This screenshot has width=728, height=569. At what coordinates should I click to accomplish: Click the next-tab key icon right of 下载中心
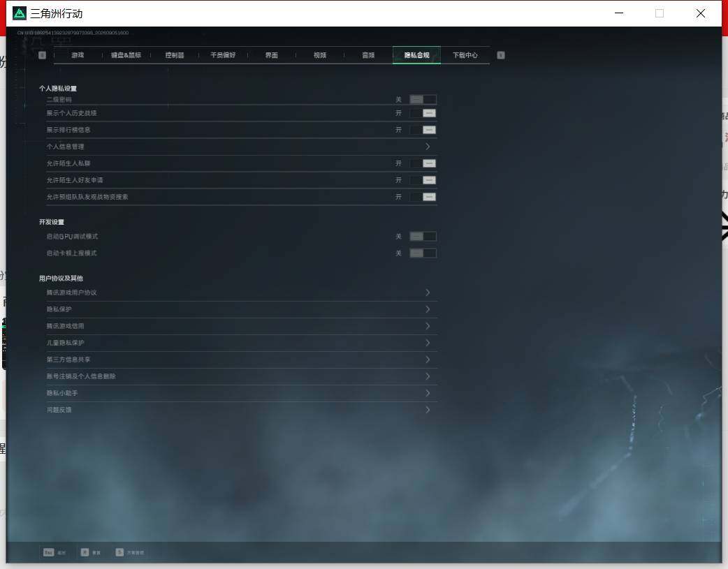[500, 55]
